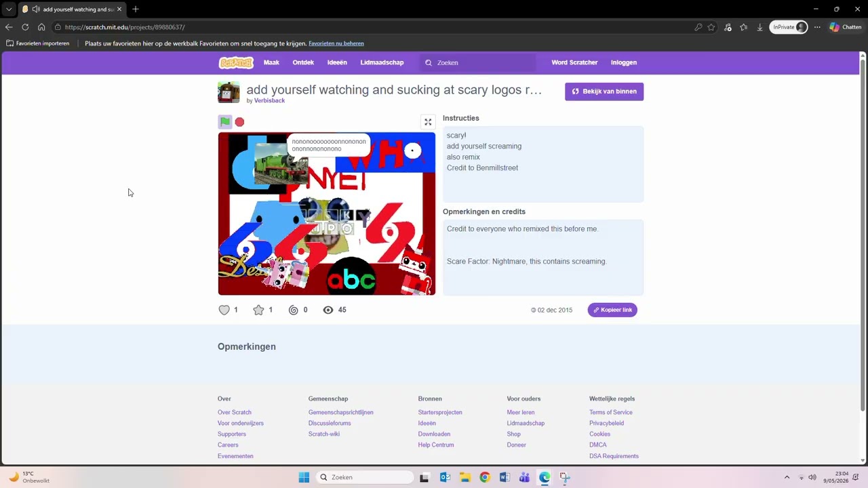The width and height of the screenshot is (868, 488).
Task: Open Microsoft Word from the taskbar
Action: pos(505,477)
